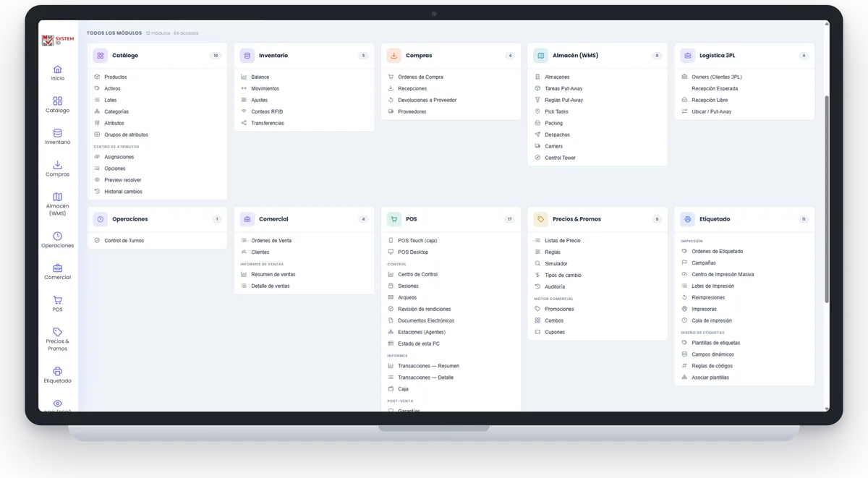
Task: Click the System ID logo
Action: pos(57,41)
